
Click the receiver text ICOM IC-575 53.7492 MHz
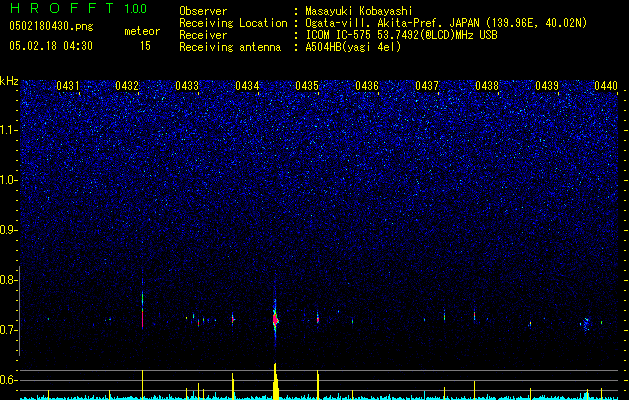point(401,35)
